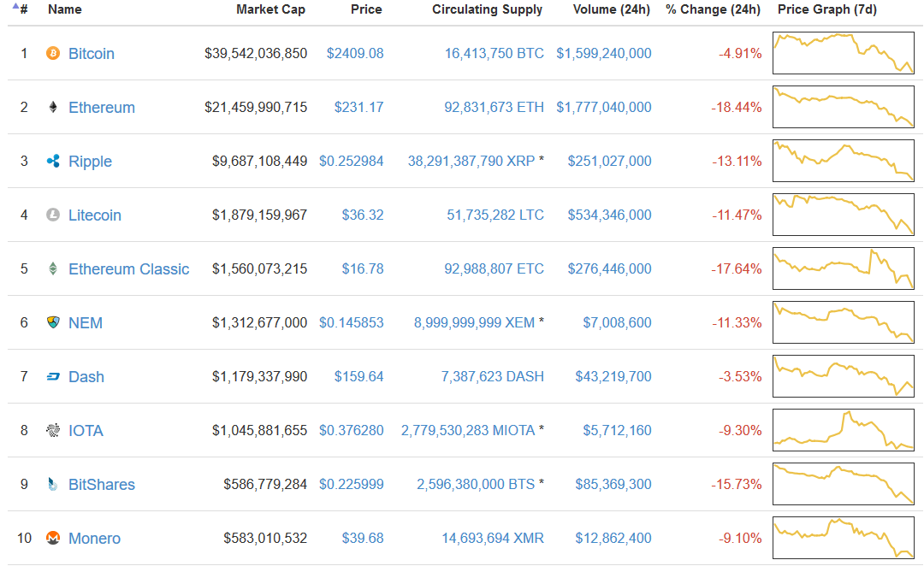Screen dimensions: 924x566
Task: Click NEM price $0.145853
Action: 352,322
